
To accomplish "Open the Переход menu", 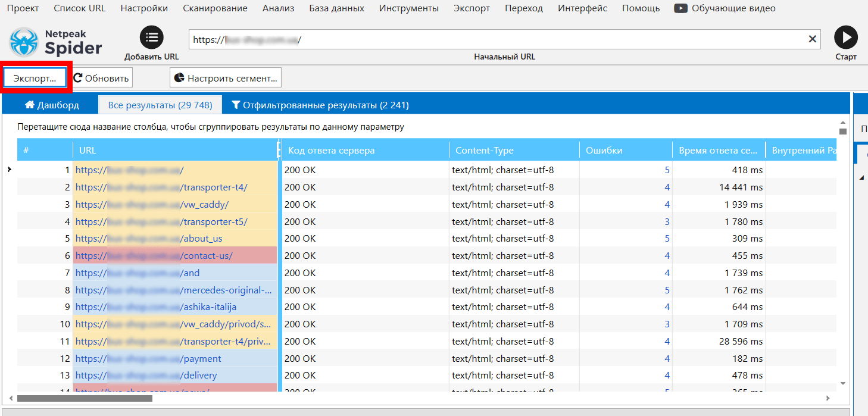I will coord(524,8).
